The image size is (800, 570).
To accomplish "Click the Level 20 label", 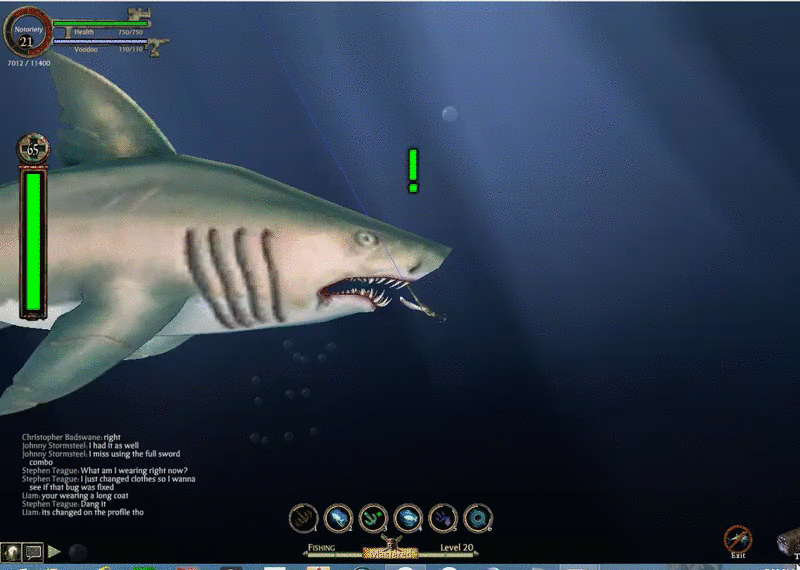I will pos(457,548).
